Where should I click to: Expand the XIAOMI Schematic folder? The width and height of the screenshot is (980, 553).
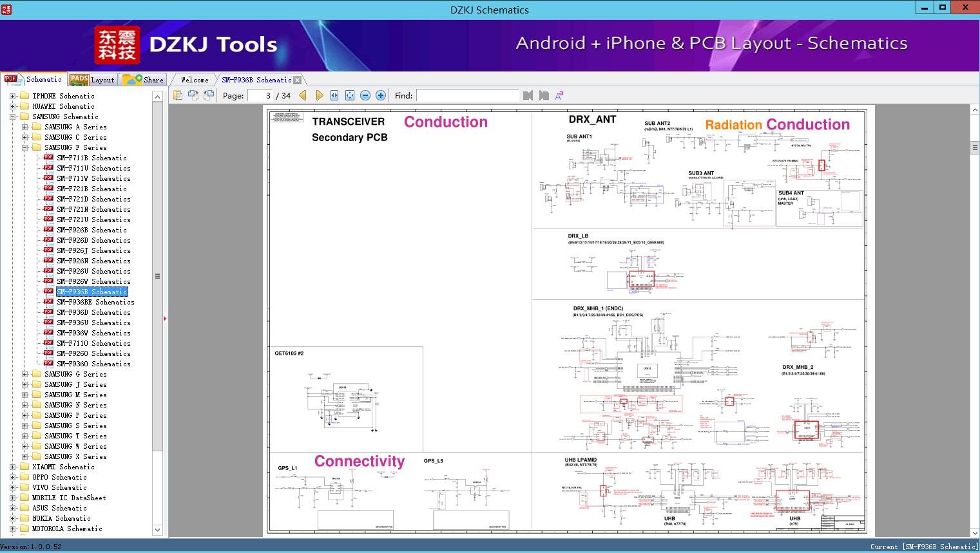tap(12, 467)
